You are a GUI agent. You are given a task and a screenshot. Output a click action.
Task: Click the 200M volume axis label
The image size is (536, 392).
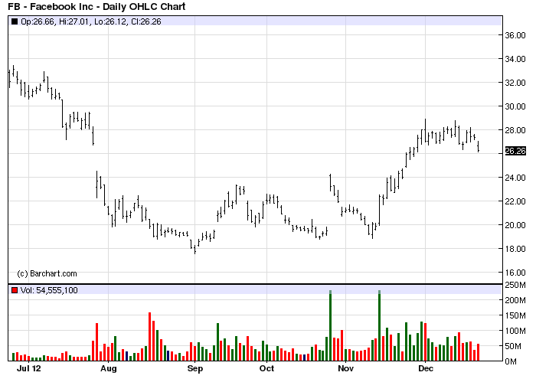515,300
